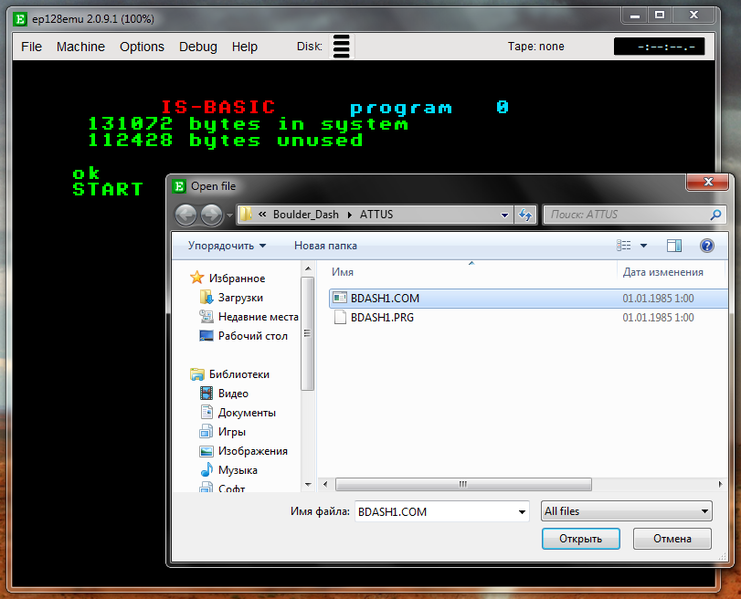Viewport: 741px width, 599px height.
Task: Open recent locations dropdown next to Forward
Action: click(x=230, y=215)
